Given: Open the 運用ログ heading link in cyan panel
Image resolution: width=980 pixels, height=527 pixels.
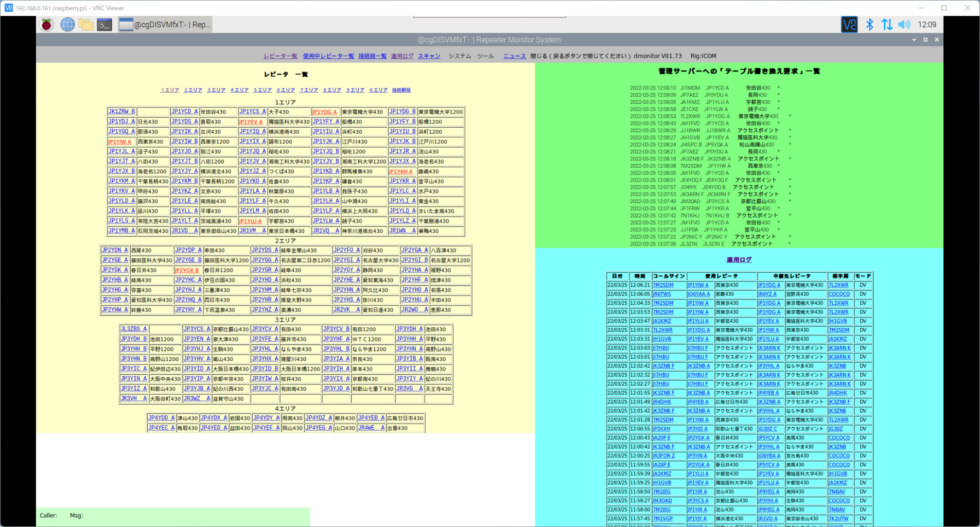Looking at the screenshot, I should tap(739, 260).
